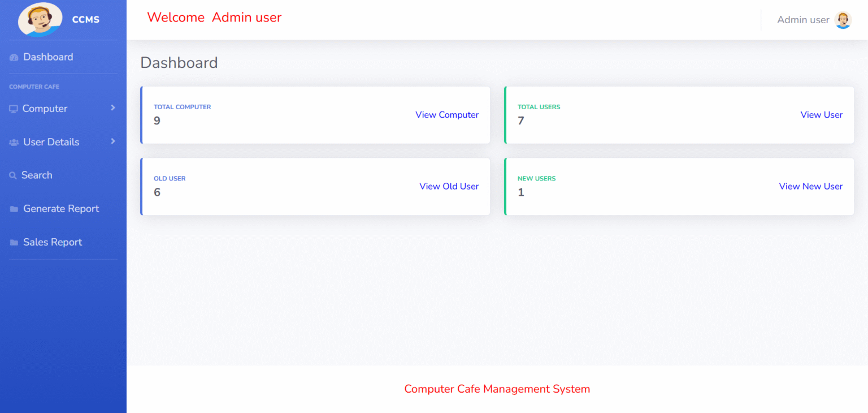Screen dimensions: 868x413
Task: Click the View Computer link
Action: (447, 115)
